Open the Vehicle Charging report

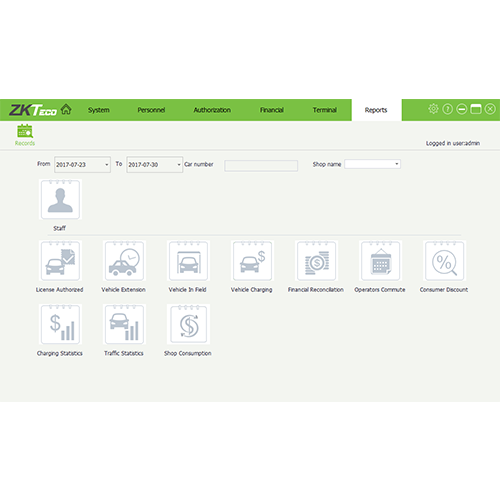pos(252,261)
